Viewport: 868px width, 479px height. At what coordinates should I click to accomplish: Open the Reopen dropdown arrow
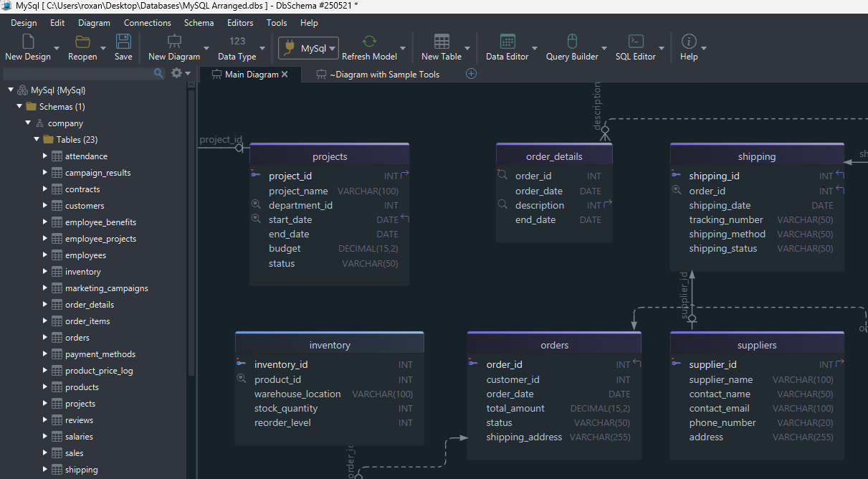(104, 49)
